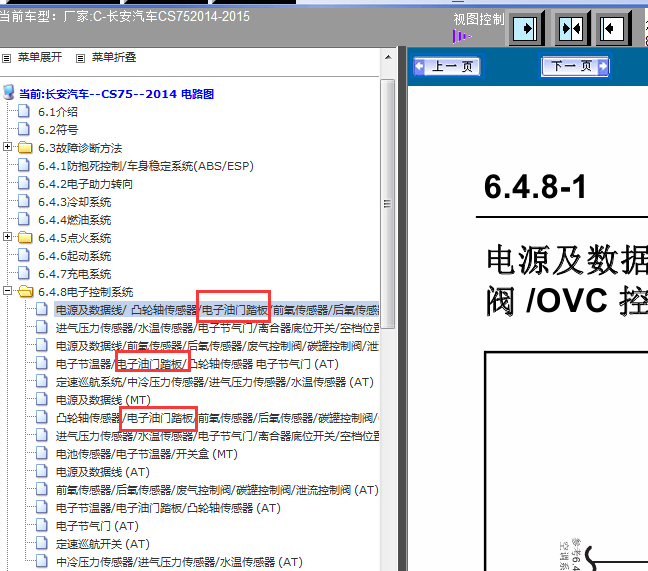Click page icon beside 定速巡航开关 (AT)
The image size is (648, 571).
tap(42, 543)
